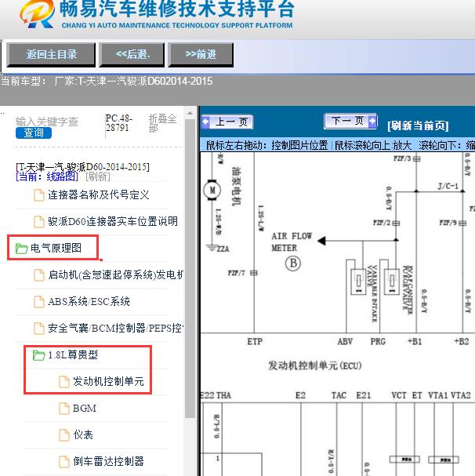Open 骏派D60连接器实车位置说明
The image size is (475, 476).
click(113, 221)
